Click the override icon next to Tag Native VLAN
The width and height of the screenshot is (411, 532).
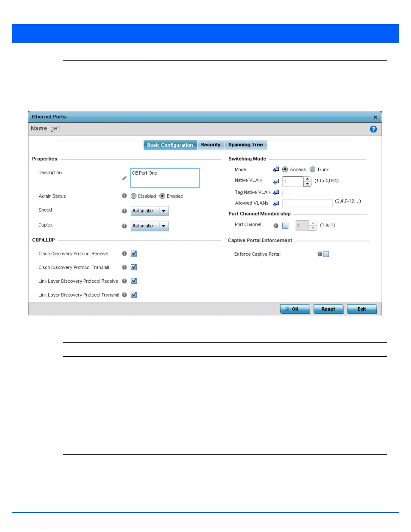click(276, 192)
